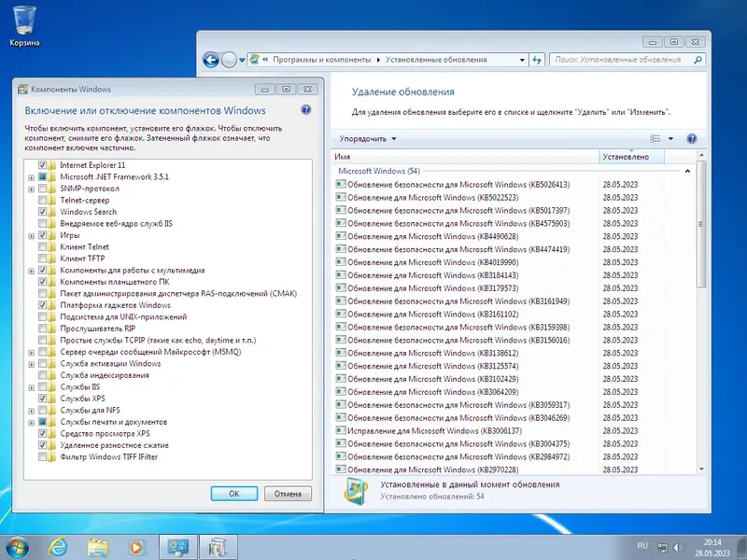Click the RU language indicator

642,546
